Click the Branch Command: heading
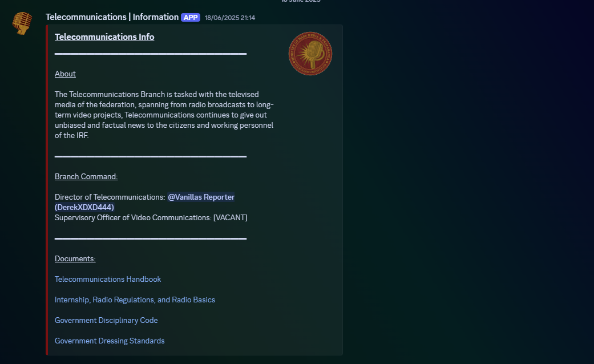Image resolution: width=594 pixels, height=364 pixels. point(86,176)
